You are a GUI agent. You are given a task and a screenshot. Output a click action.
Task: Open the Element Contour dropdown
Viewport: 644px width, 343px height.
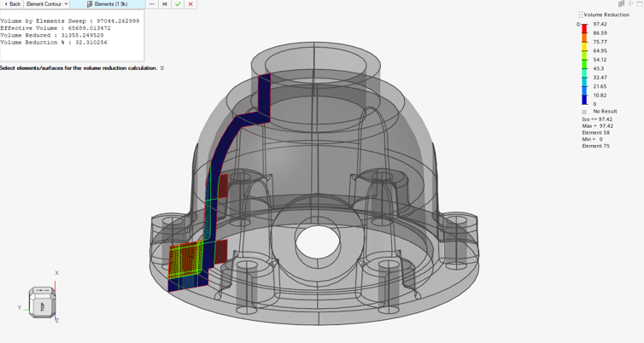point(47,4)
